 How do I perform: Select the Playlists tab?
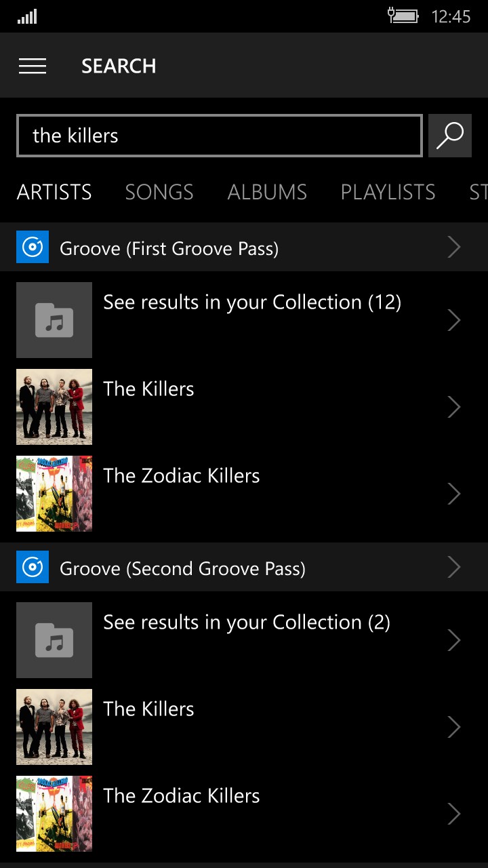pos(388,193)
